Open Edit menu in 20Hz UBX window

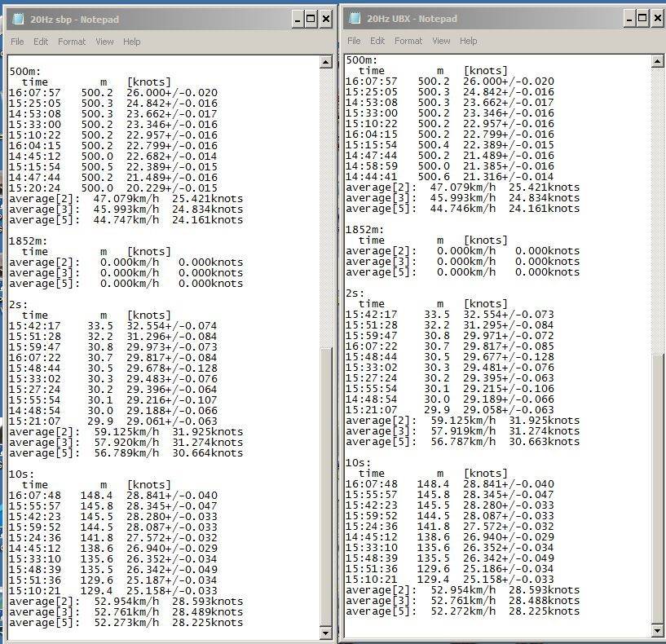(377, 41)
